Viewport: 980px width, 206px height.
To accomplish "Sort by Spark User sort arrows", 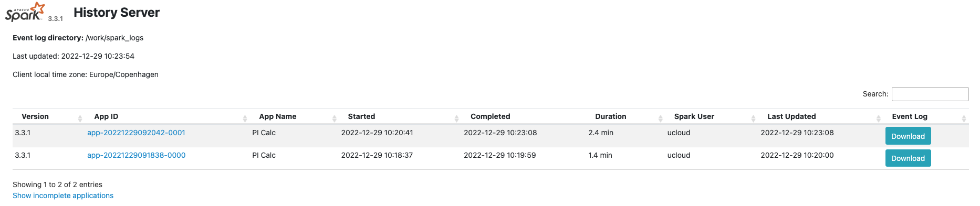I will [753, 118].
